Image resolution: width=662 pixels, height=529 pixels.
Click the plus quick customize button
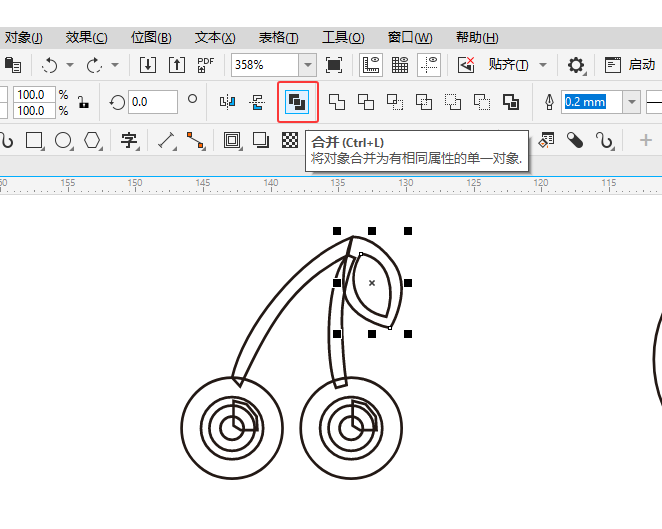click(646, 140)
